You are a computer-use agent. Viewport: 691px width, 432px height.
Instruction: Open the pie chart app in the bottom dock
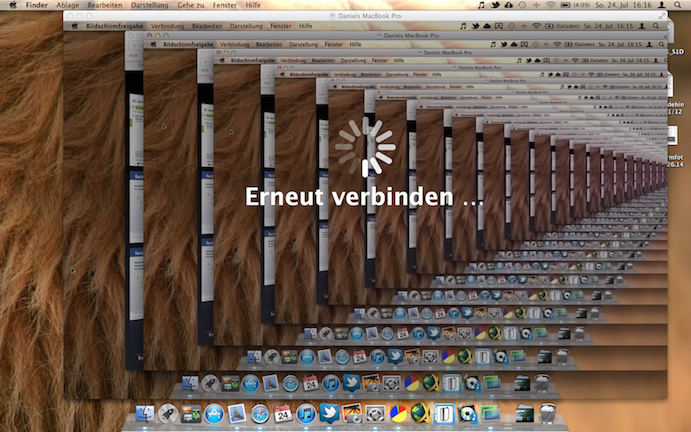[398, 414]
